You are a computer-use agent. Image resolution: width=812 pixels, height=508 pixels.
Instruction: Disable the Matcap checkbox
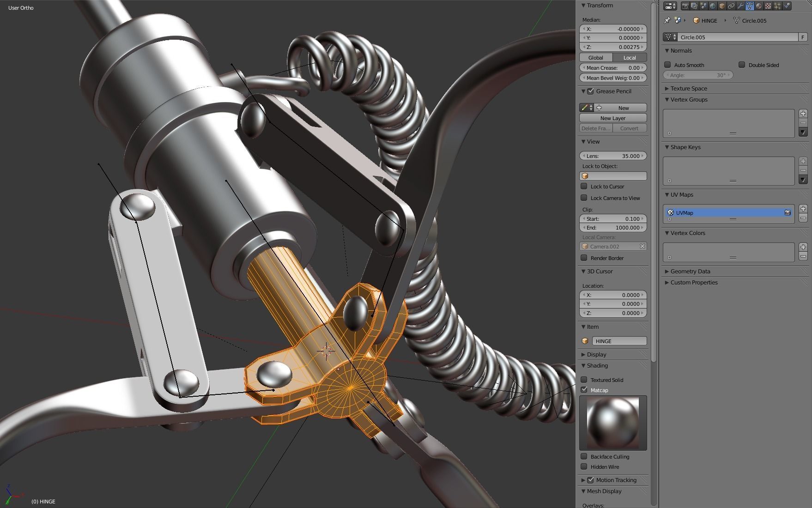coord(584,390)
